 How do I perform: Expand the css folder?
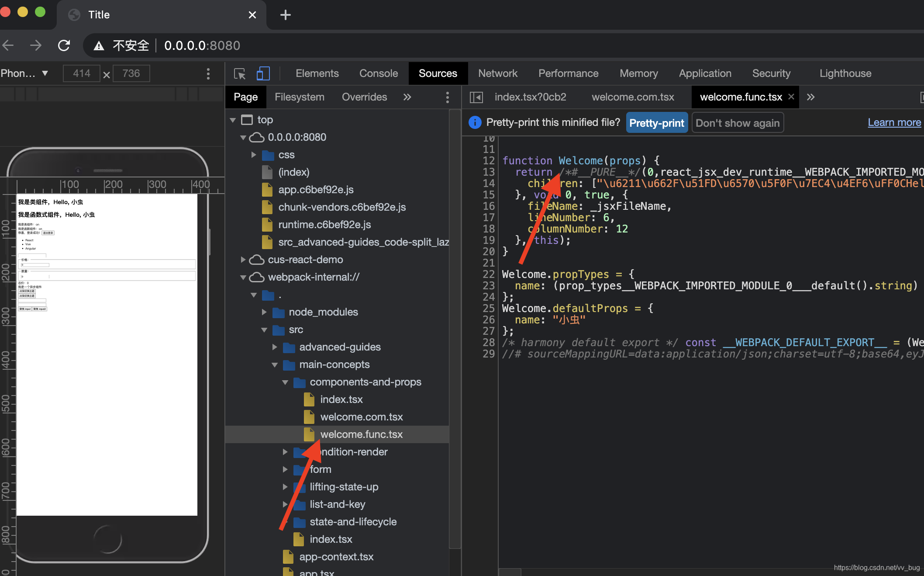pos(254,155)
